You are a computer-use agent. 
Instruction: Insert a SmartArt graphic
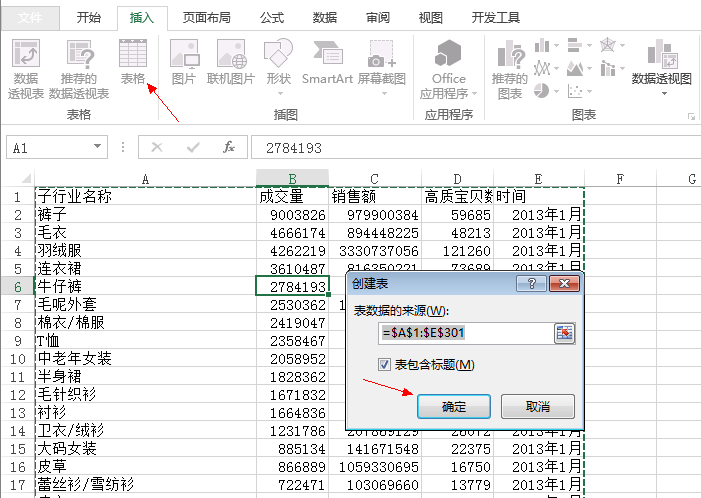point(327,61)
